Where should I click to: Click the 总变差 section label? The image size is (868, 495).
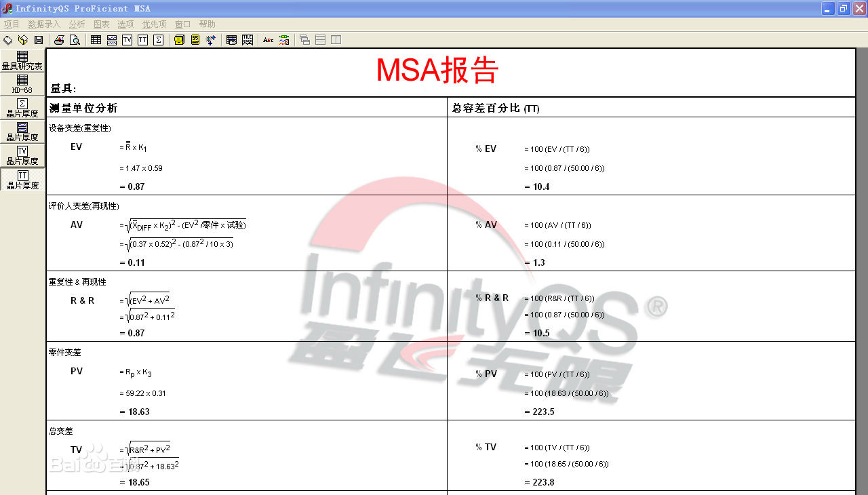pyautogui.click(x=60, y=431)
